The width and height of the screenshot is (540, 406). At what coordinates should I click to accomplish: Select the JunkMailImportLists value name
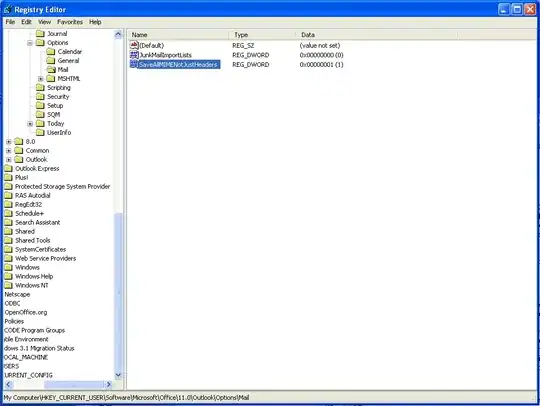click(x=165, y=55)
